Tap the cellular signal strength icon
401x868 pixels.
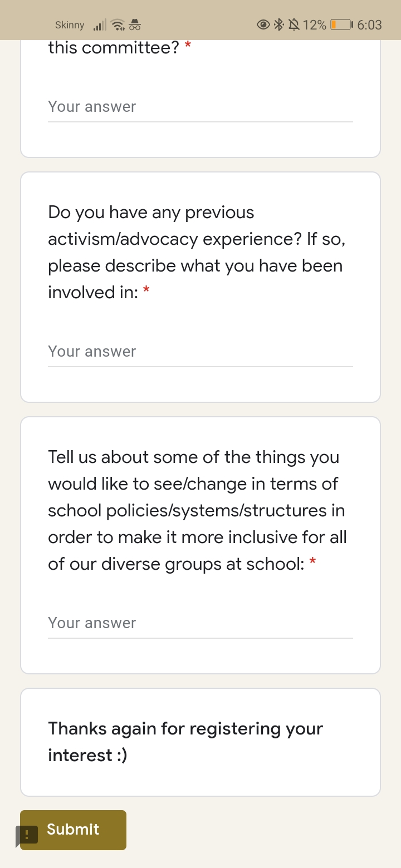100,25
